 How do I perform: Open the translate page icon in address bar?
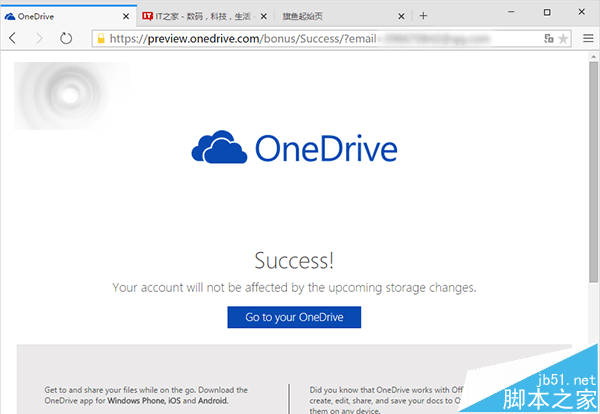click(x=549, y=38)
